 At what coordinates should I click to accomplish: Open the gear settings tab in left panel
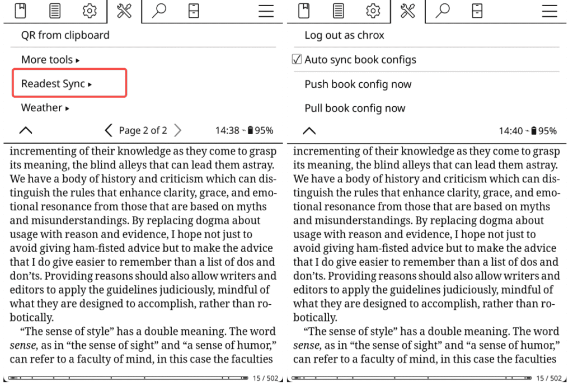[x=89, y=11]
